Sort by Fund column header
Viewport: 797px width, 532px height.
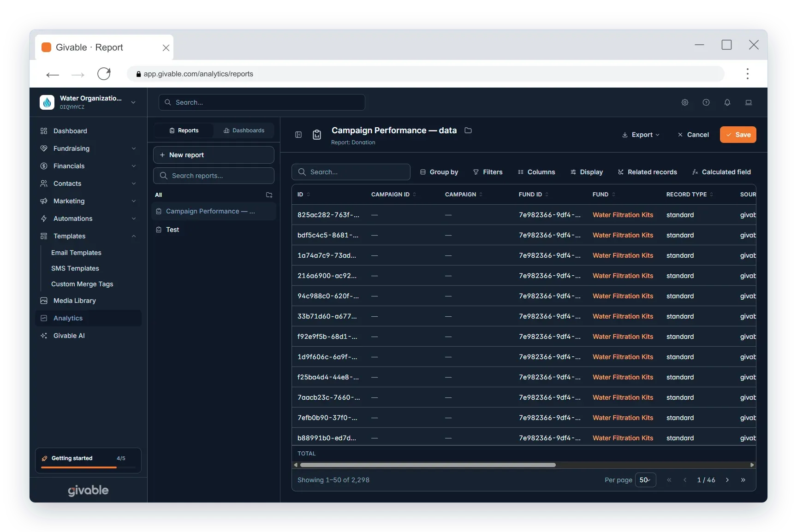(x=604, y=195)
